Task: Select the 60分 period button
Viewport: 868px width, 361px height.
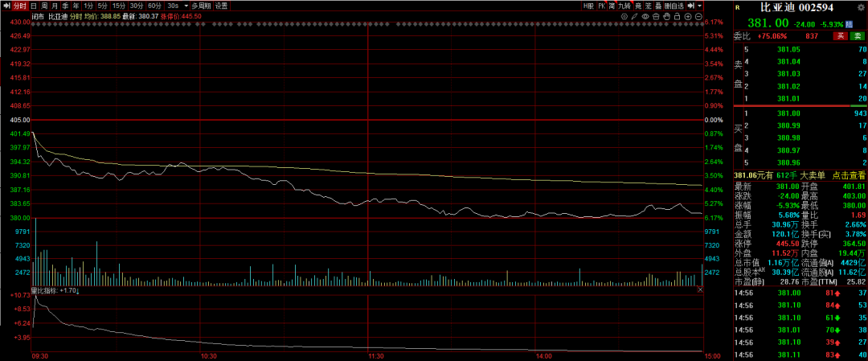Action: (x=155, y=6)
